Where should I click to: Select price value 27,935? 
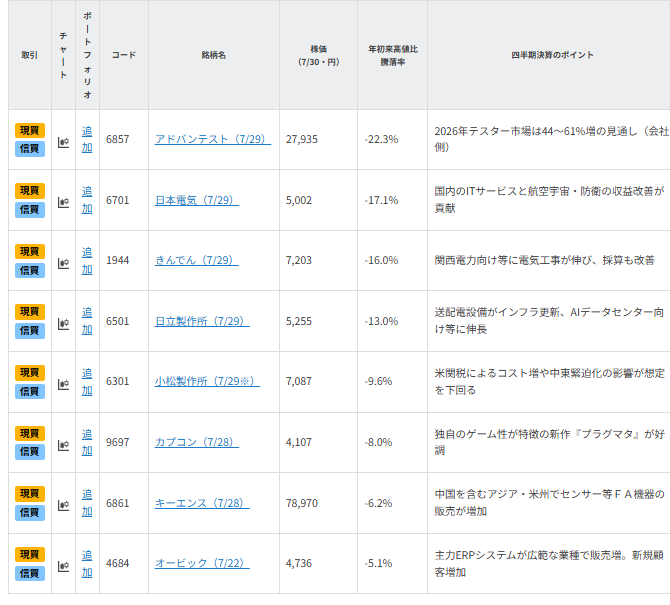click(302, 139)
